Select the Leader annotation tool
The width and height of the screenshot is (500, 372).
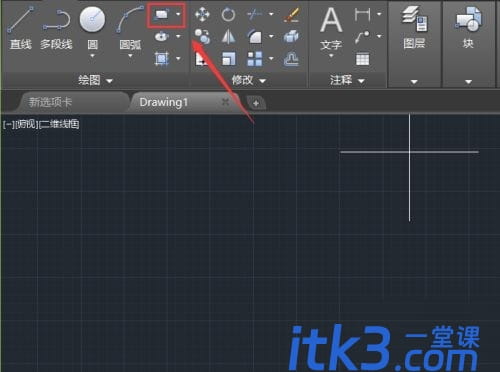click(363, 37)
